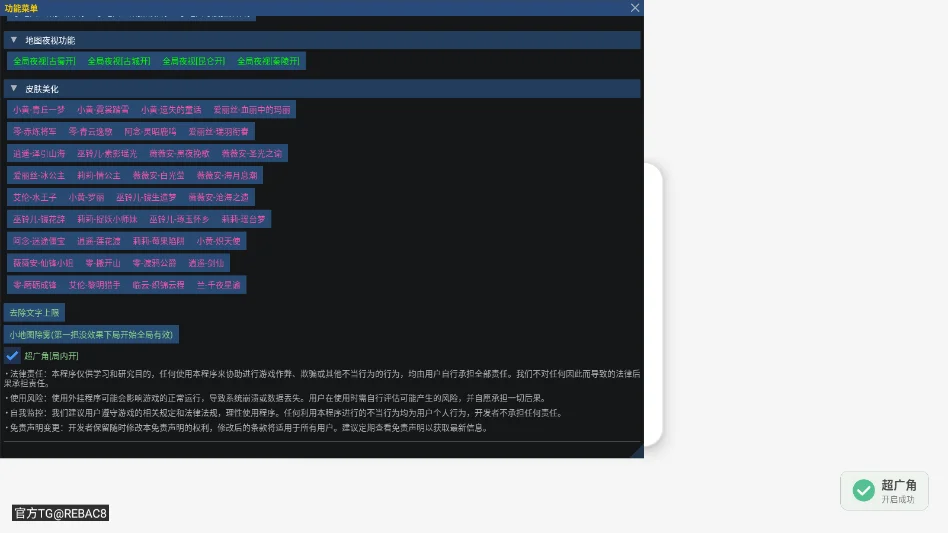Pick skin 艾伦-水王子

(x=35, y=197)
